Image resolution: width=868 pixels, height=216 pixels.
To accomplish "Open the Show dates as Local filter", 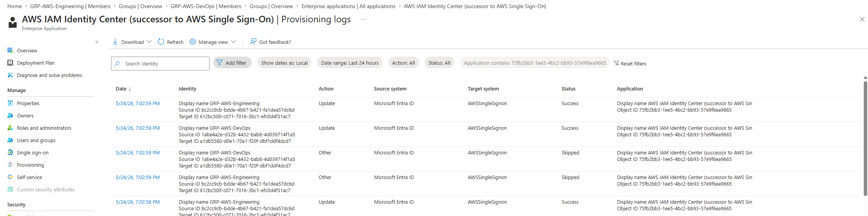I will click(284, 63).
